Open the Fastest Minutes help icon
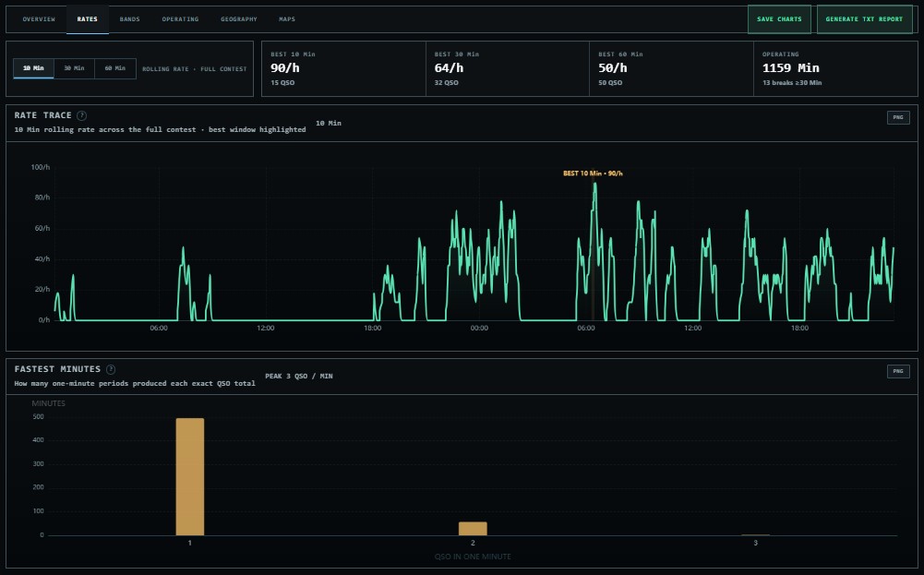Image resolution: width=924 pixels, height=575 pixels. click(x=111, y=369)
